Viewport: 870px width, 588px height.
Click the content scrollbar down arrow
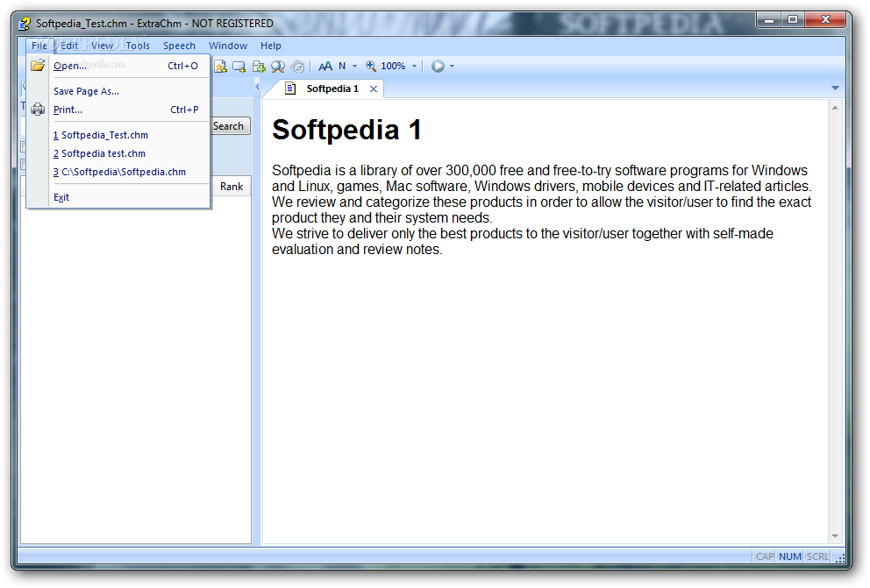click(835, 536)
